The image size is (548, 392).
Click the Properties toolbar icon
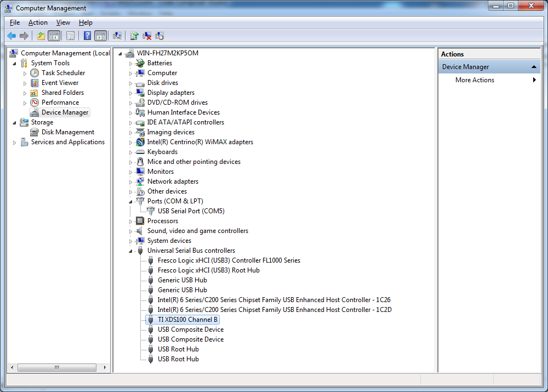tap(71, 36)
